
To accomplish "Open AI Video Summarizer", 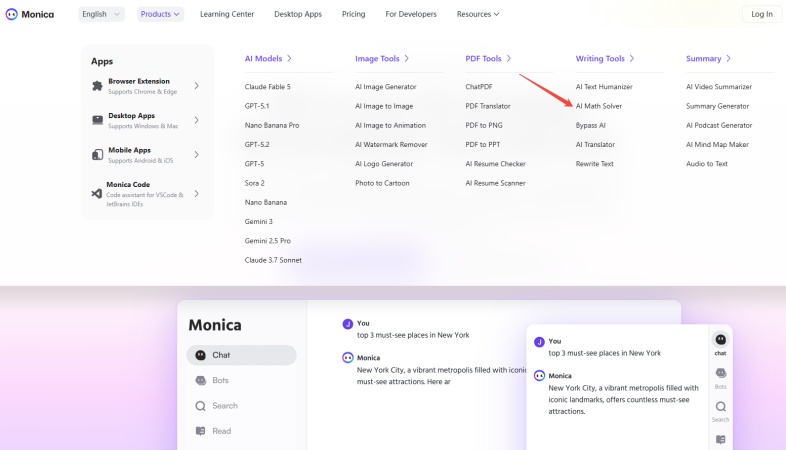I will (x=719, y=87).
